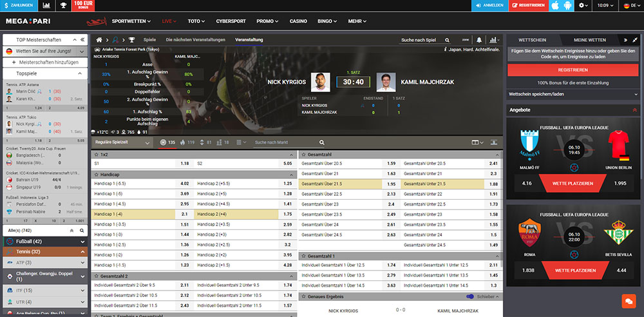644x317 pixels.
Task: Select S1 odds 1.18
Action: (184, 163)
